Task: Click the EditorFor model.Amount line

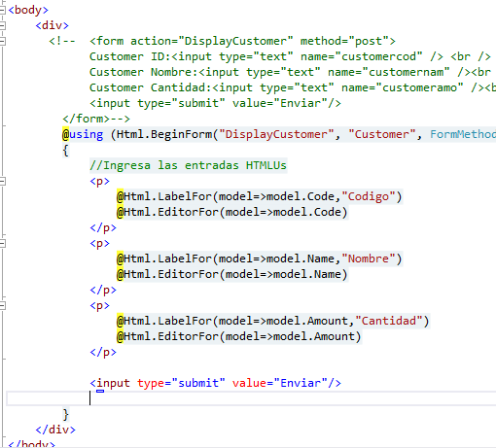Action: [239, 336]
